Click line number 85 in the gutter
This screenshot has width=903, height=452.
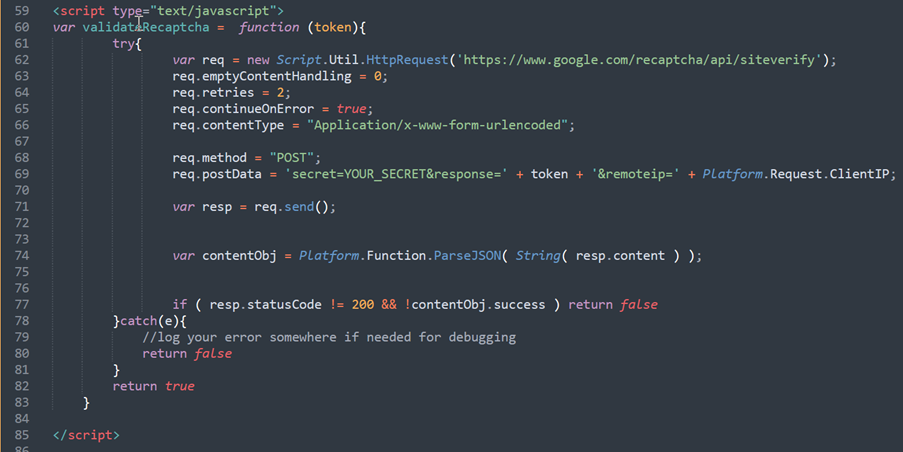click(22, 435)
